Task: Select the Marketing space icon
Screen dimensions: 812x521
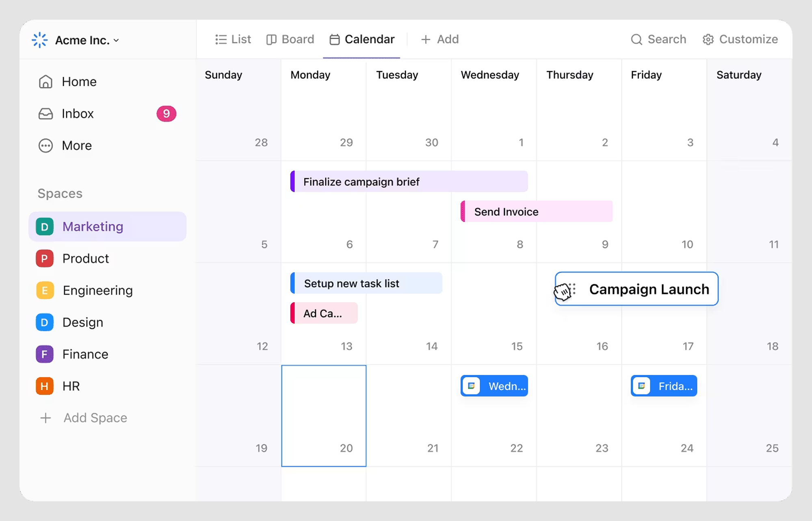Action: pos(45,226)
